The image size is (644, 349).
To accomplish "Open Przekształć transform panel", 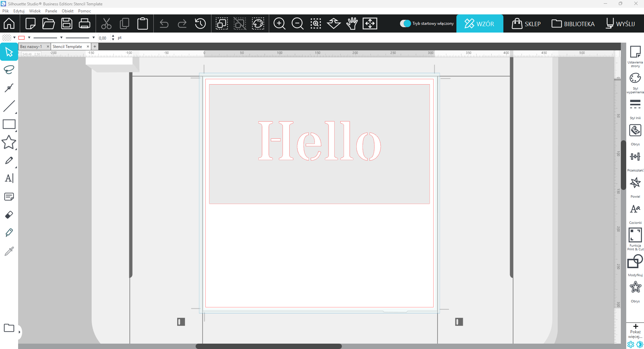I will pos(635,161).
